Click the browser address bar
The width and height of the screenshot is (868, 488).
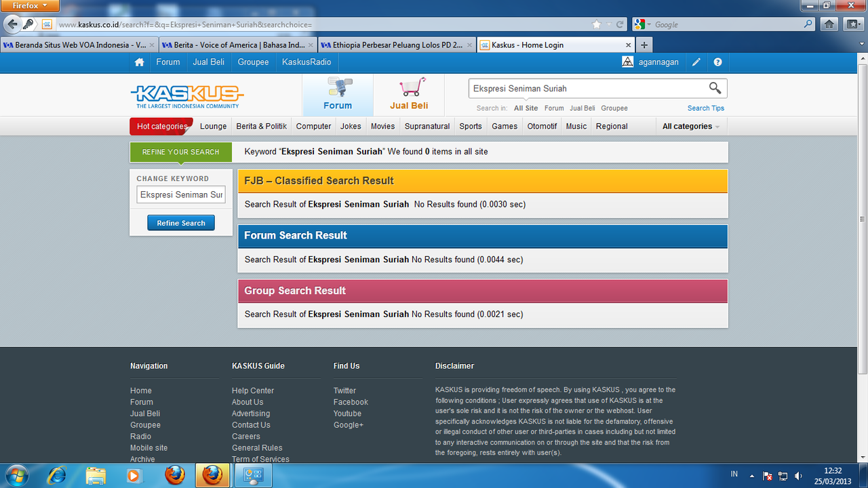coord(321,24)
